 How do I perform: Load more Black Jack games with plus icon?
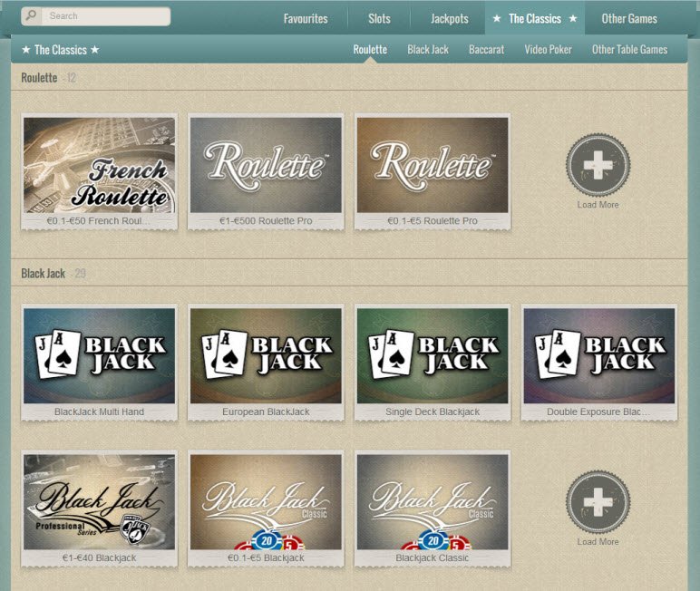click(598, 501)
